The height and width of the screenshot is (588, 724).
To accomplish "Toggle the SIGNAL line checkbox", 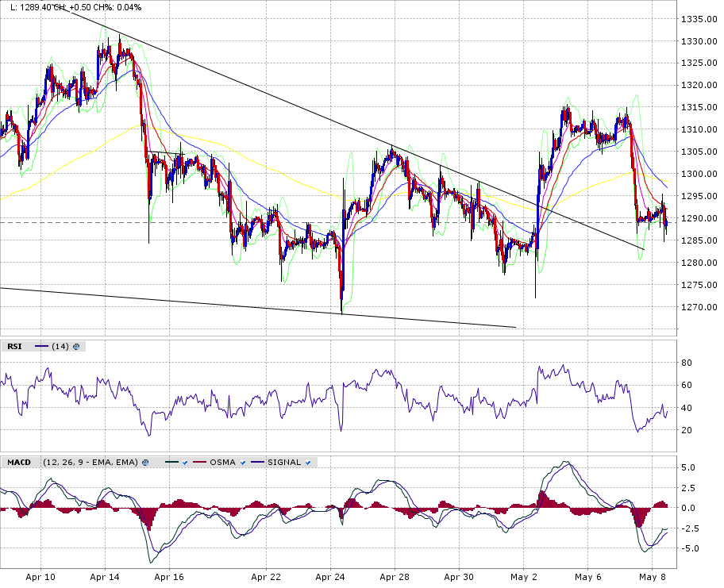I will [308, 463].
